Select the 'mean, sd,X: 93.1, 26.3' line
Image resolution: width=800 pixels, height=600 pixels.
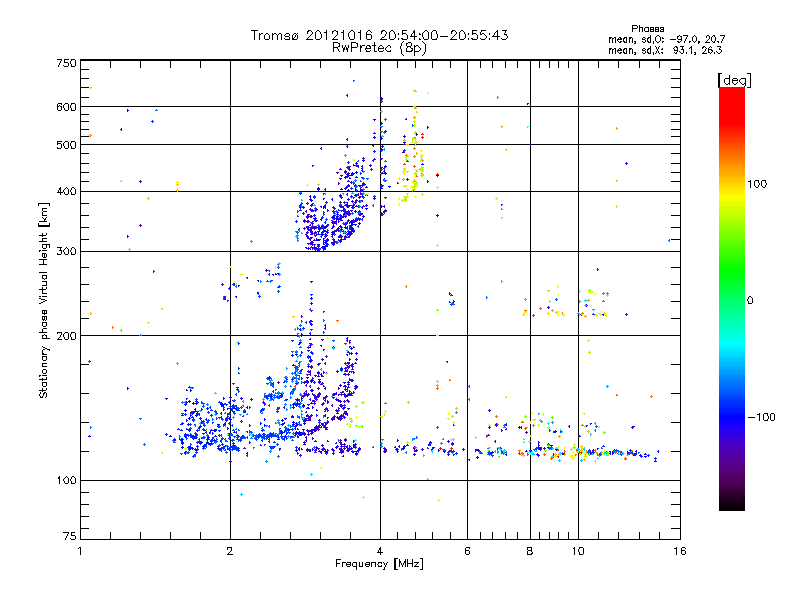[x=665, y=50]
